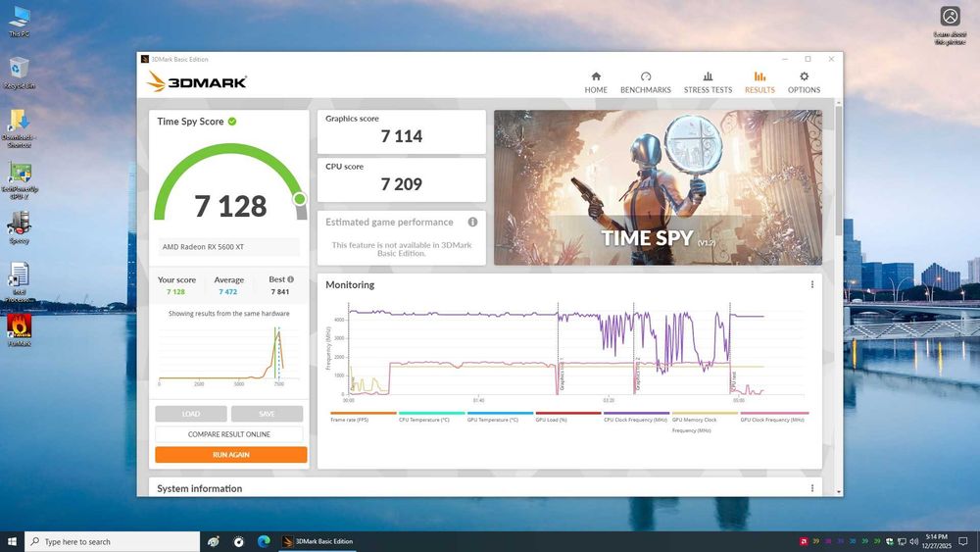Select the TechPowerUp GPU-Z desktop icon
980x552 pixels.
[x=19, y=180]
